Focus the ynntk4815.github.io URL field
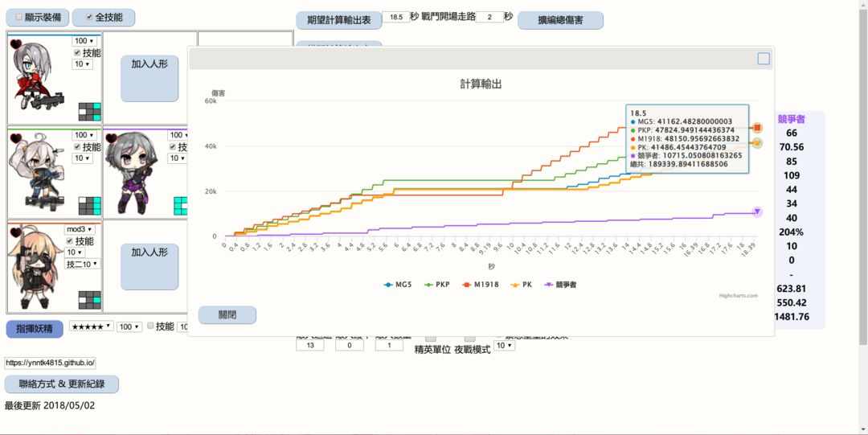 51,363
